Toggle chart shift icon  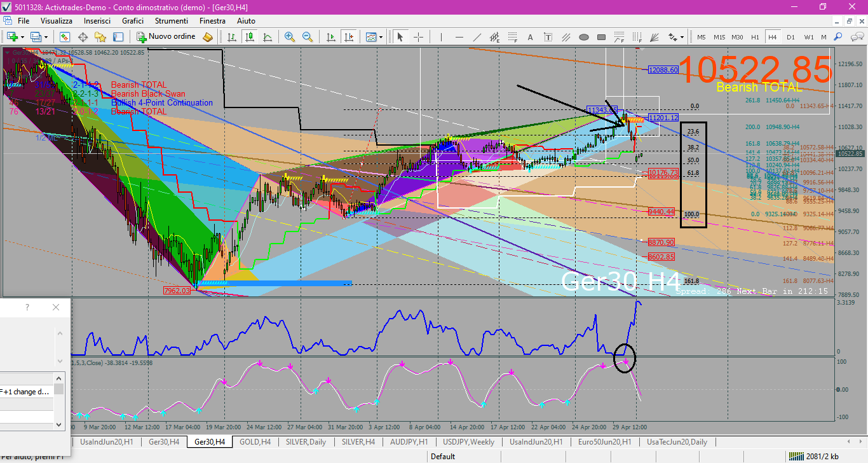tap(349, 37)
